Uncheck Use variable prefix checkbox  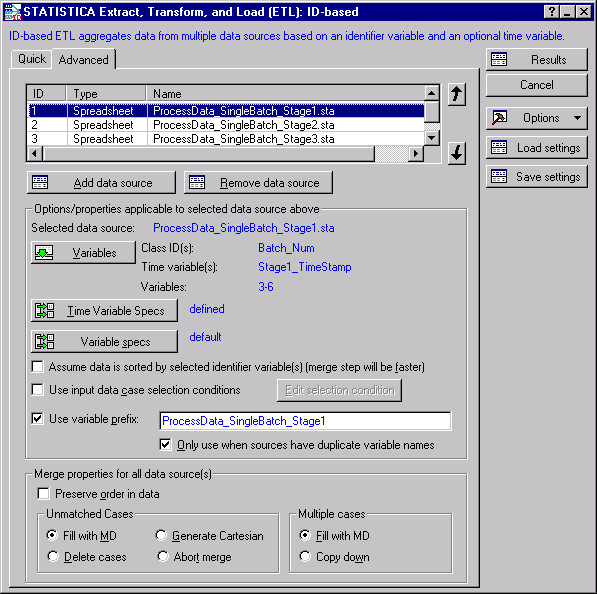[38, 419]
